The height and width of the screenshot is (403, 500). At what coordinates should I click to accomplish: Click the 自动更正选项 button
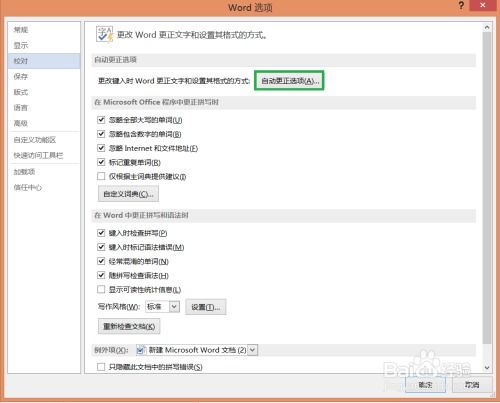click(x=289, y=81)
